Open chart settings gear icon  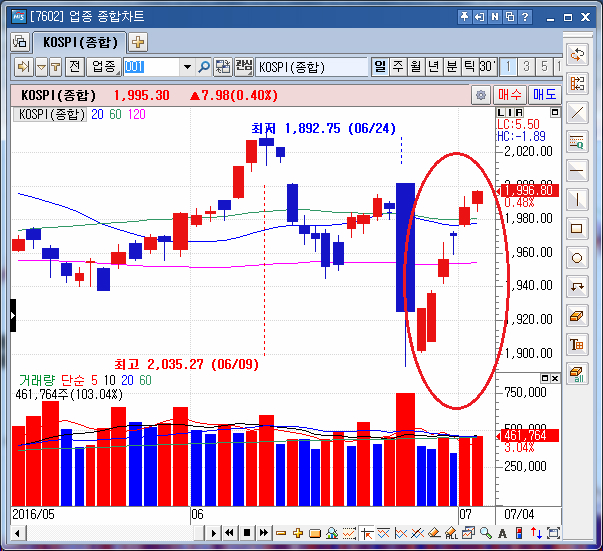point(482,95)
